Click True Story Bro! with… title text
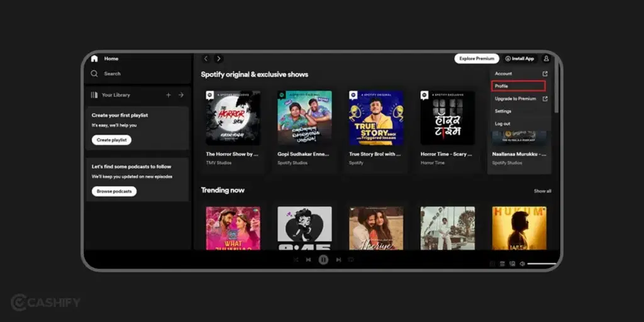This screenshot has width=644, height=322. (375, 155)
